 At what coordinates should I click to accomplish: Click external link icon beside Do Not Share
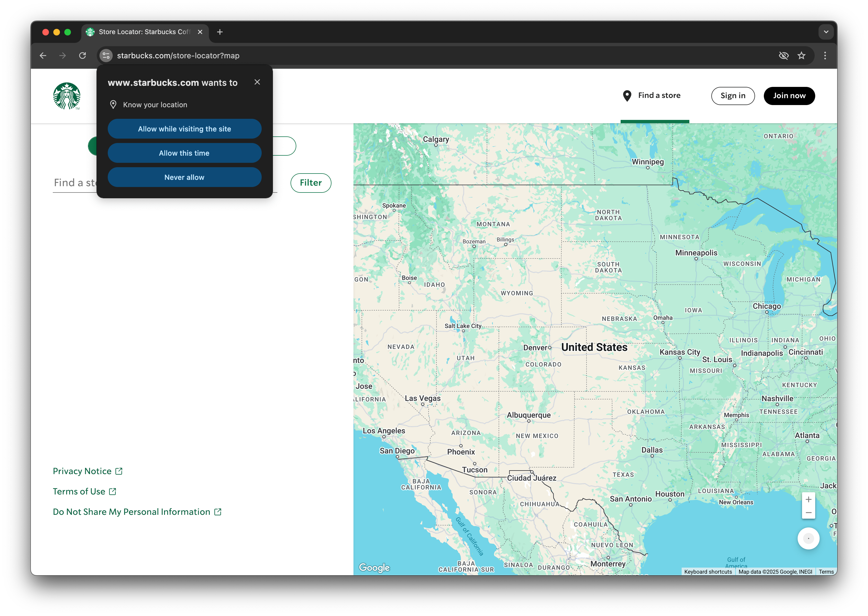coord(218,512)
